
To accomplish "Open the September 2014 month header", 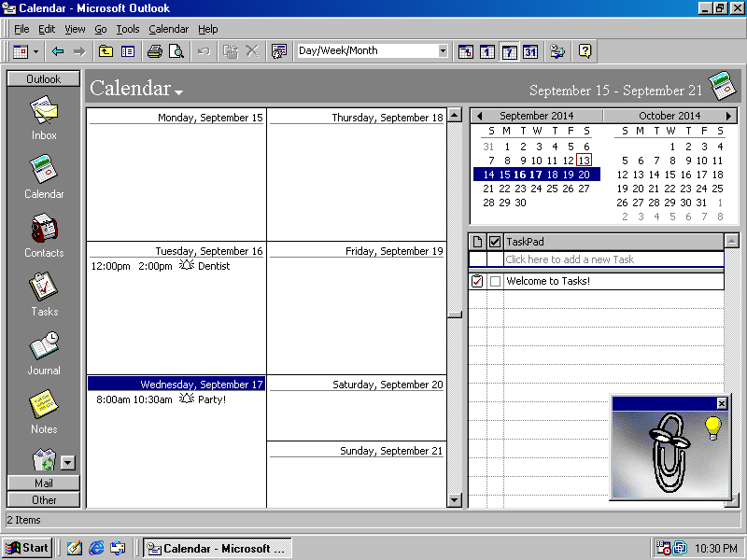I will [536, 116].
